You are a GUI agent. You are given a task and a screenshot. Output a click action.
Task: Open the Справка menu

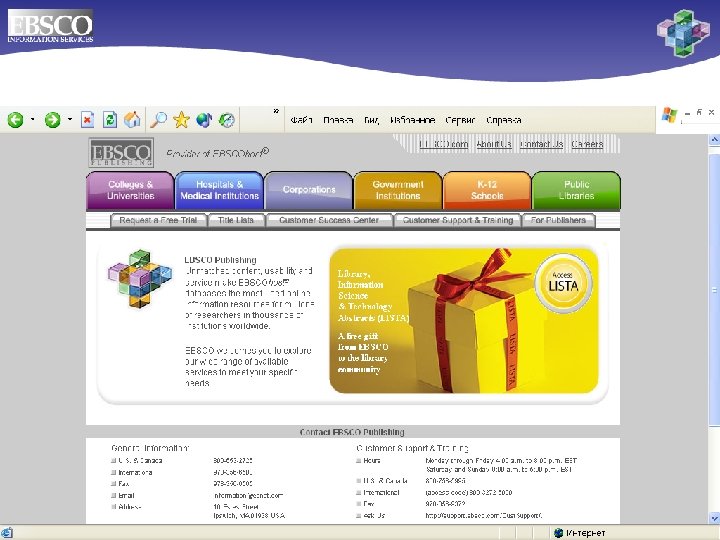point(503,120)
